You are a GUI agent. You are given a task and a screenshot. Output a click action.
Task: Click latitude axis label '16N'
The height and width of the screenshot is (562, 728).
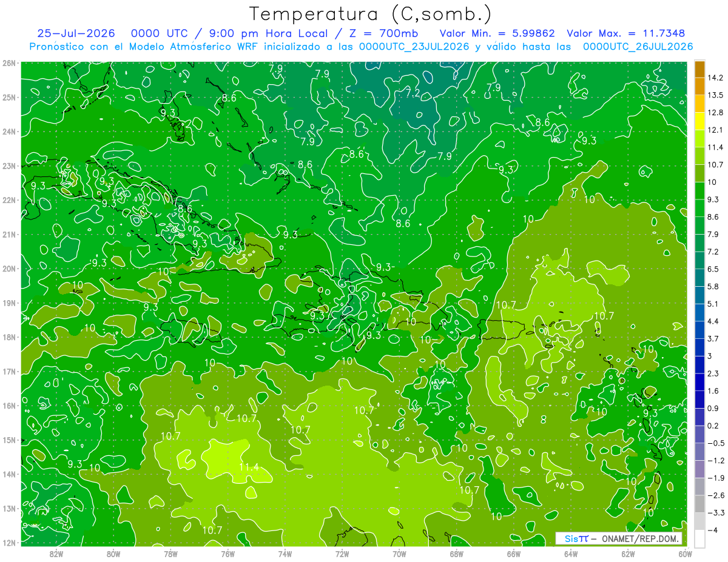(8, 406)
